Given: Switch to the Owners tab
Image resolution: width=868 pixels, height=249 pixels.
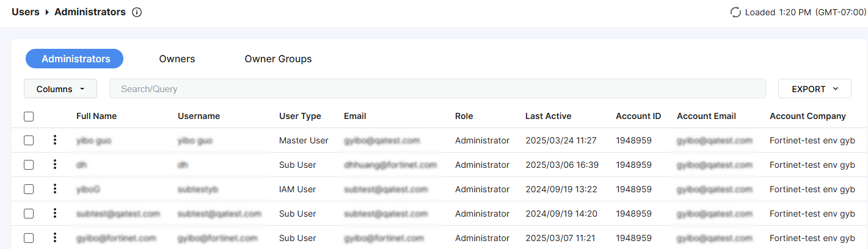Looking at the screenshot, I should click(x=177, y=59).
